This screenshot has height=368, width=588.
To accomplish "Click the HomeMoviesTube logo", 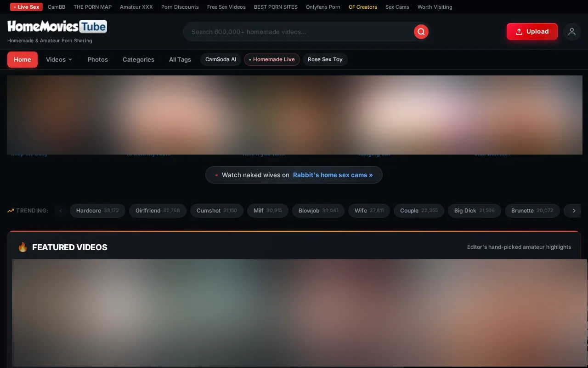I will (x=57, y=27).
